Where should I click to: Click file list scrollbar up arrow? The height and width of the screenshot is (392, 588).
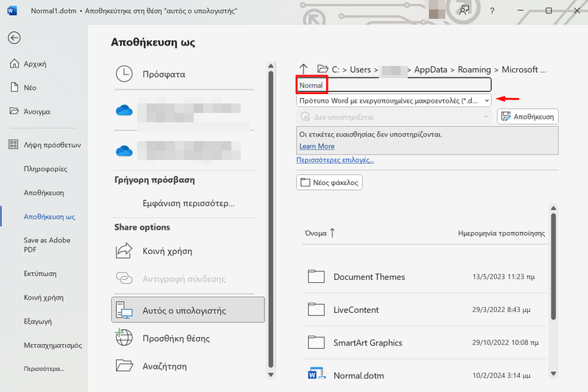554,209
